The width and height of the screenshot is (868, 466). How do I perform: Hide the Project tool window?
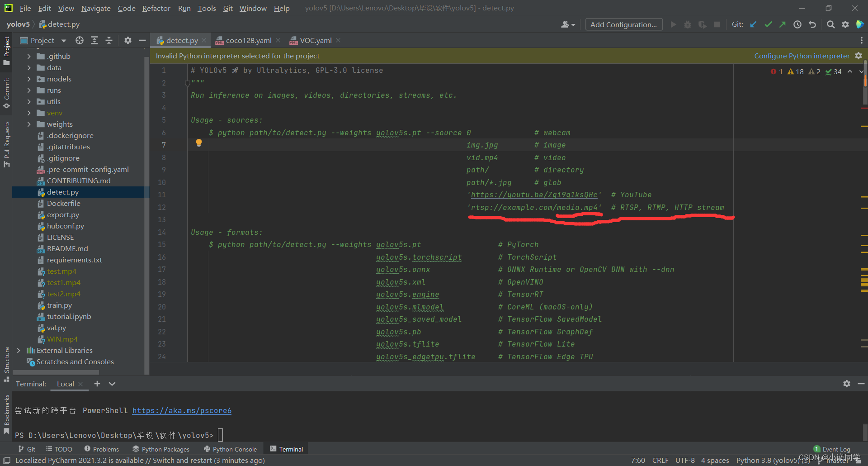point(142,40)
